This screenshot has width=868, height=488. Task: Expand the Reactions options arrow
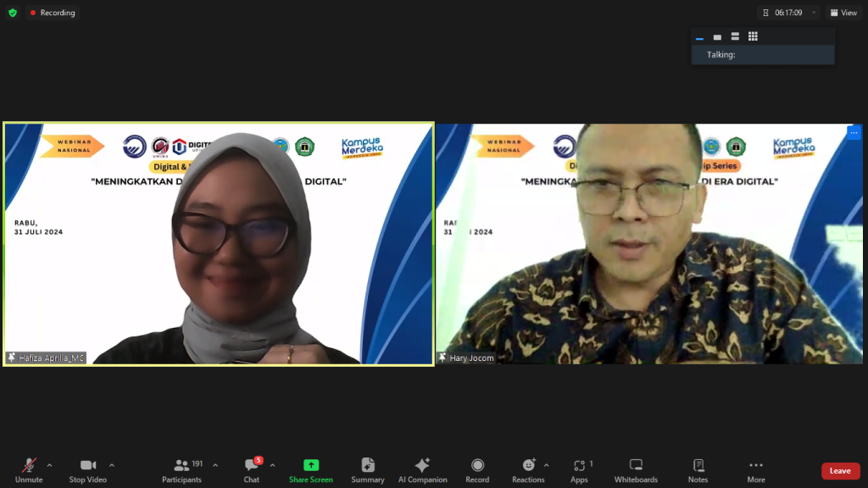pyautogui.click(x=546, y=465)
